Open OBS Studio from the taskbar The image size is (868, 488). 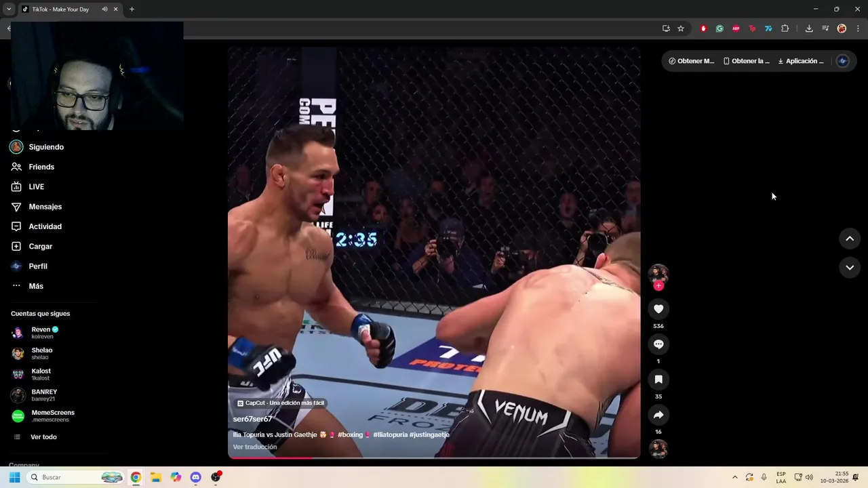(x=216, y=477)
